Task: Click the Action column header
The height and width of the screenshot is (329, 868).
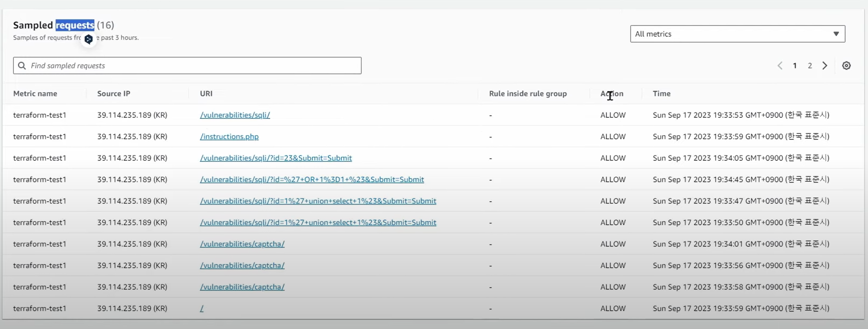Action: (x=612, y=94)
